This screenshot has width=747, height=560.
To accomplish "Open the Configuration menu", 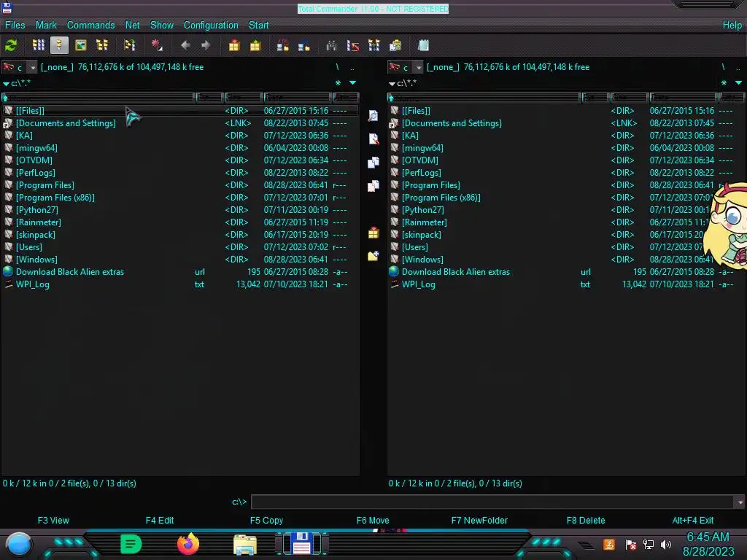I will coord(211,26).
